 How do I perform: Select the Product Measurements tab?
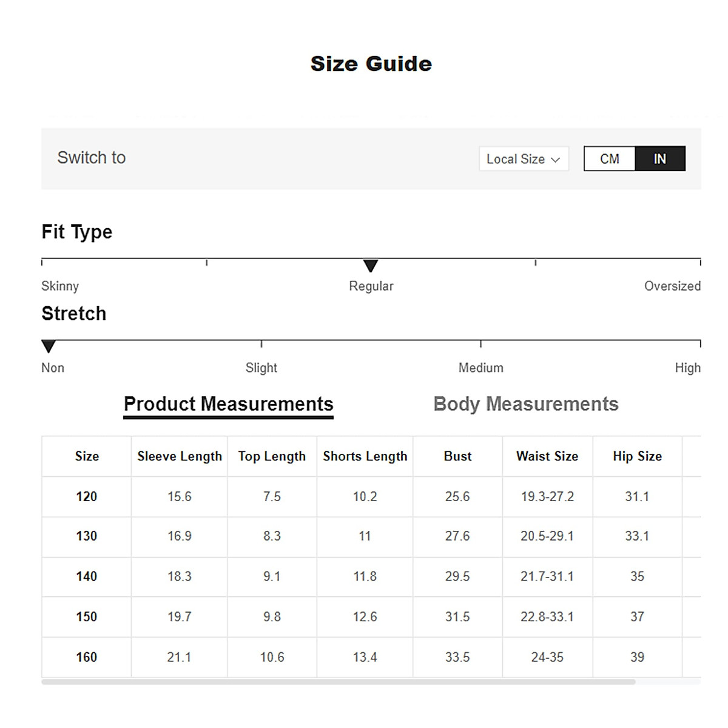click(228, 404)
